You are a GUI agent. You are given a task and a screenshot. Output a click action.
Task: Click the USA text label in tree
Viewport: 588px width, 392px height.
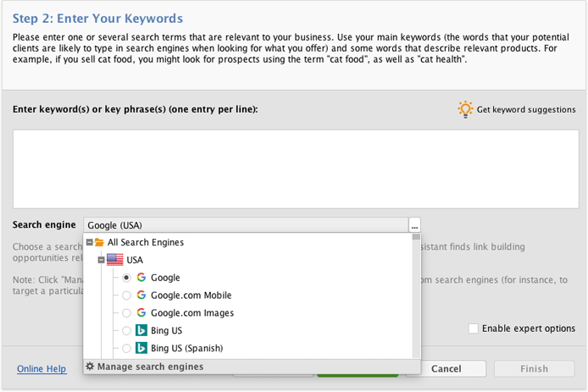pos(135,260)
